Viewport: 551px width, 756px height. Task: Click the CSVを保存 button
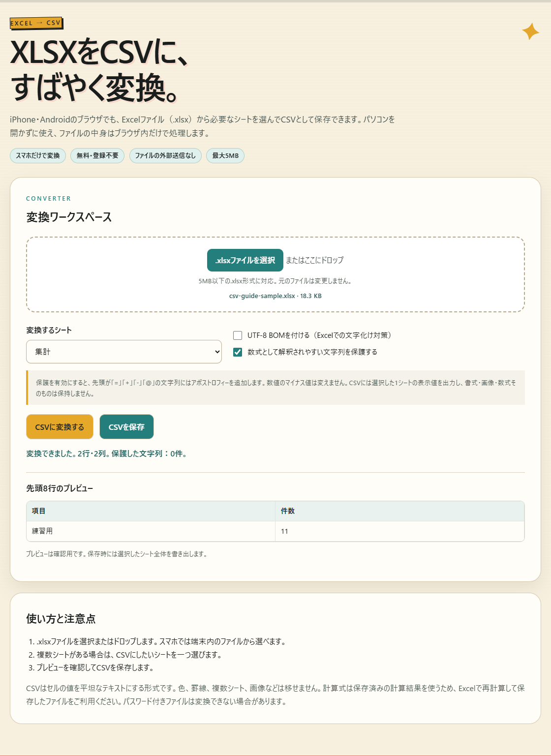click(x=126, y=427)
